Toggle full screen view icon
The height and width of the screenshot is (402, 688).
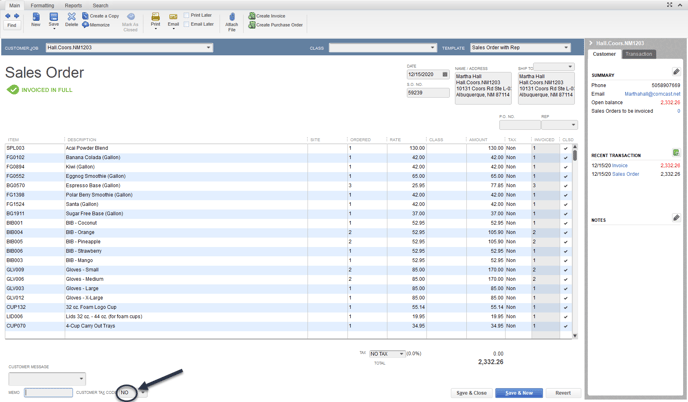670,4
